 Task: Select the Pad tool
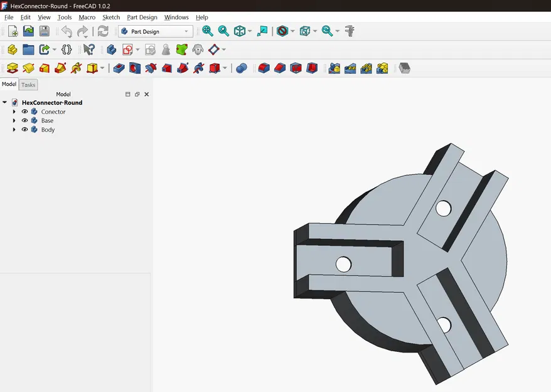[11, 68]
